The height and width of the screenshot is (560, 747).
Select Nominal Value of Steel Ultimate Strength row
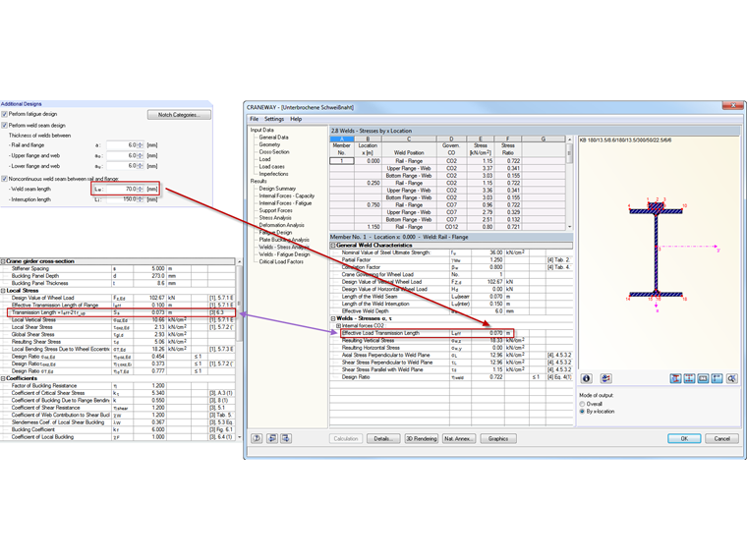pos(451,252)
